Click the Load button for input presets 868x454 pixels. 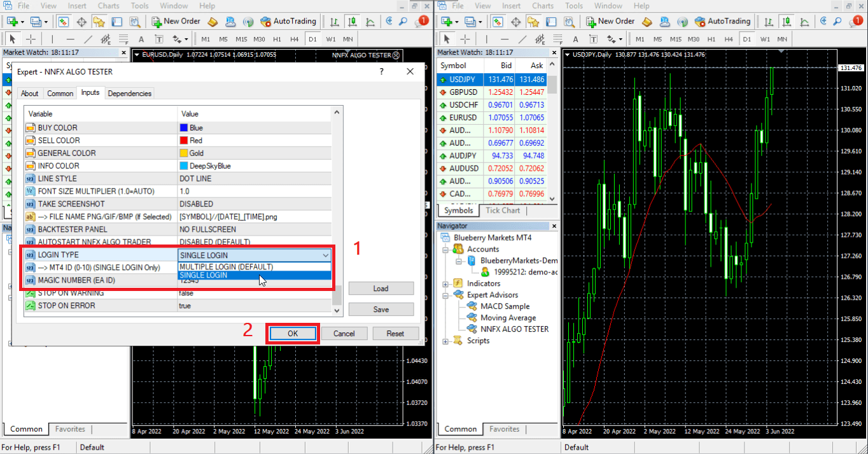pos(381,288)
